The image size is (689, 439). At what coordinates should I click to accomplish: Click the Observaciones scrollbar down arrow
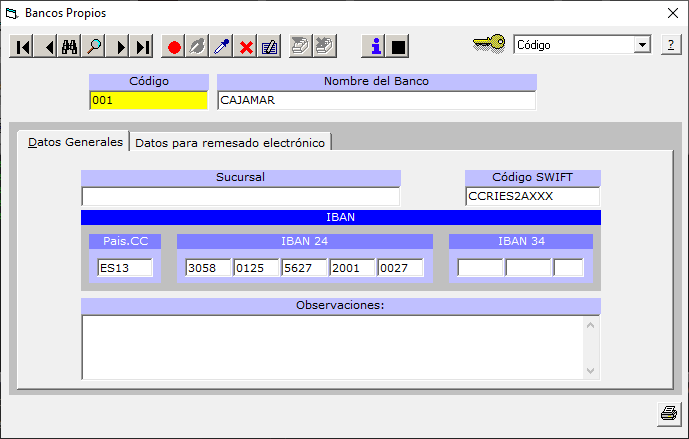coord(592,370)
